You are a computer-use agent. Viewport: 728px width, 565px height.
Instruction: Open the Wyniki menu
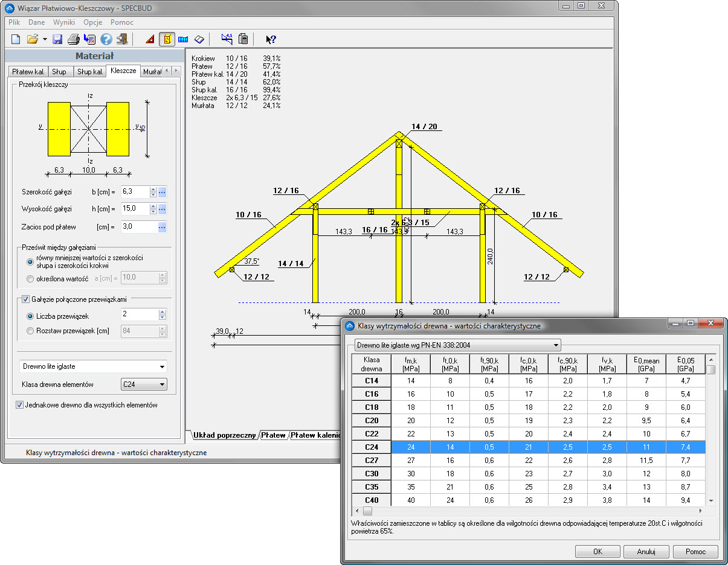(64, 22)
